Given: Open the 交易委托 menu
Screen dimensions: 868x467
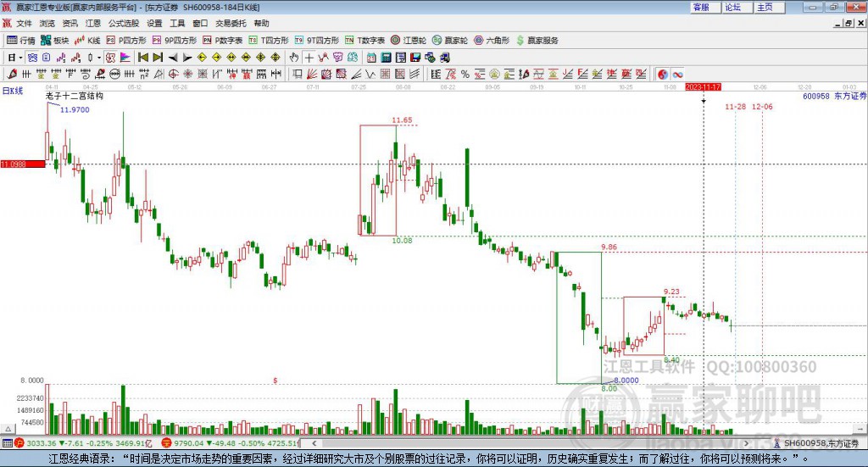Looking at the screenshot, I should [231, 23].
